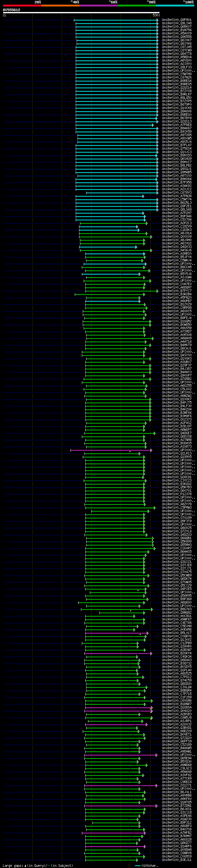The height and width of the screenshot is (868, 197).
Task: Open hit UniRef100_Q9FM01
Action: pos(176,20)
